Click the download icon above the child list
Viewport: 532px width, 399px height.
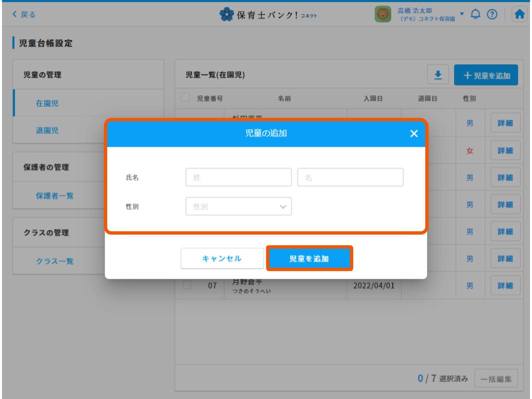(439, 75)
